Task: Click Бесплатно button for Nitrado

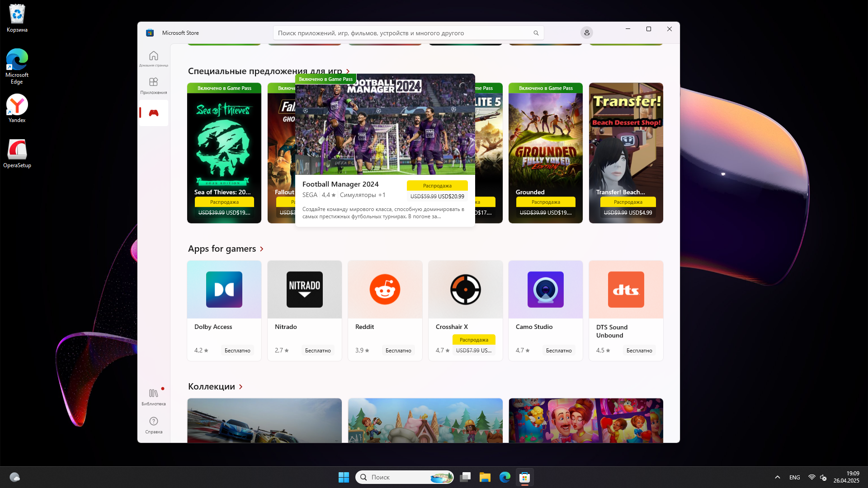Action: pyautogui.click(x=318, y=351)
